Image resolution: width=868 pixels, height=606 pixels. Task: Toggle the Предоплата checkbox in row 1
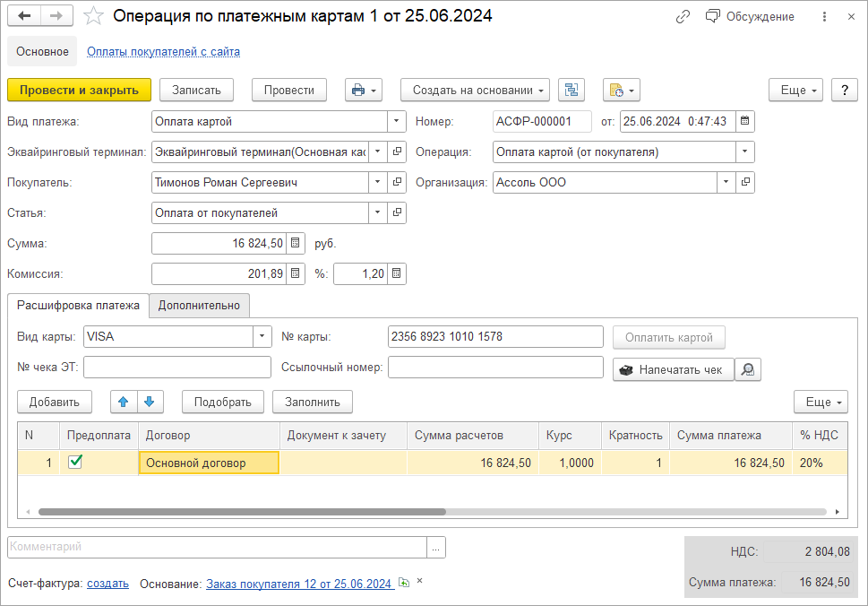click(x=75, y=463)
